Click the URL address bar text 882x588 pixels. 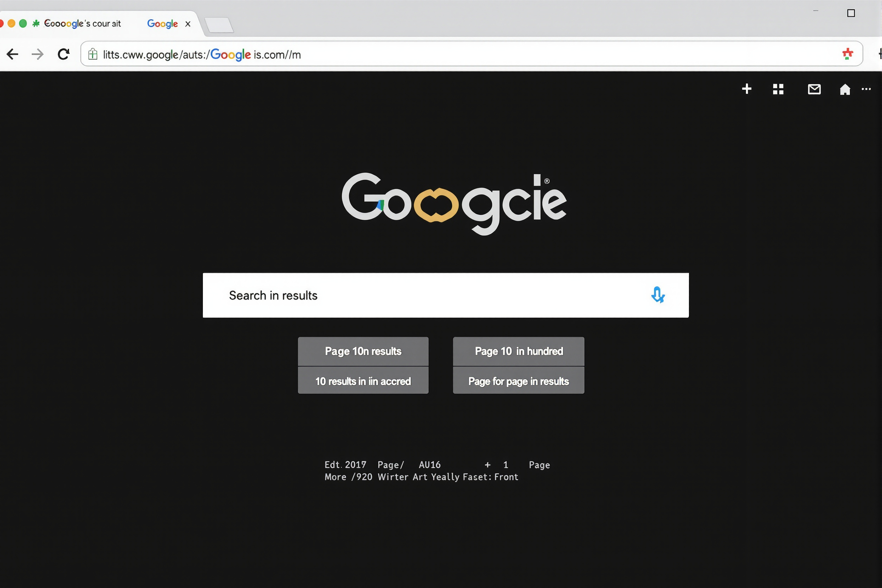tap(202, 55)
